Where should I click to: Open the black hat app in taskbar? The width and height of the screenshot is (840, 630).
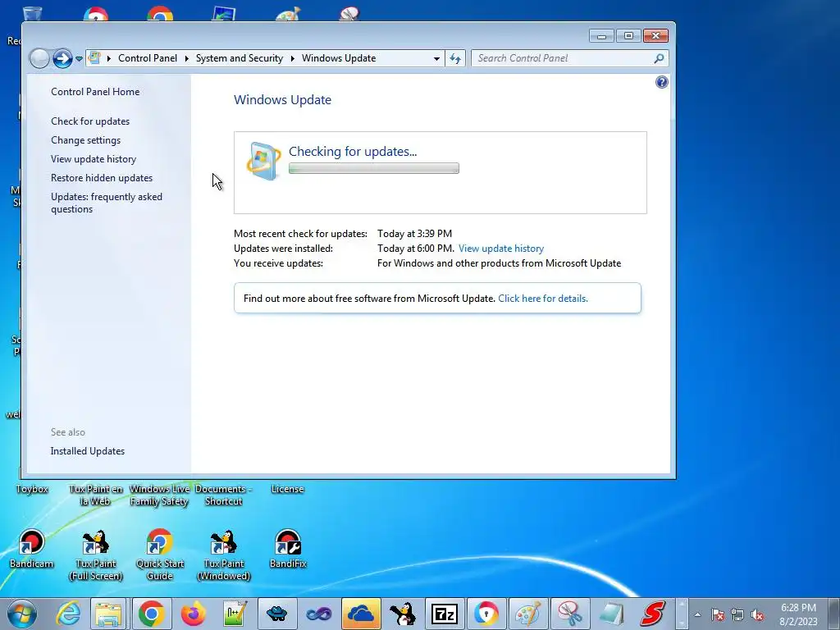tap(277, 614)
